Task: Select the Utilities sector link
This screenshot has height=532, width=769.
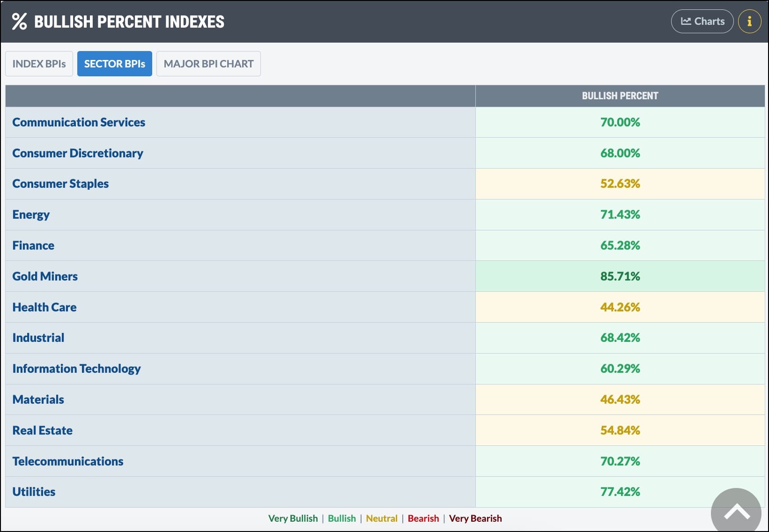Action: (x=34, y=492)
